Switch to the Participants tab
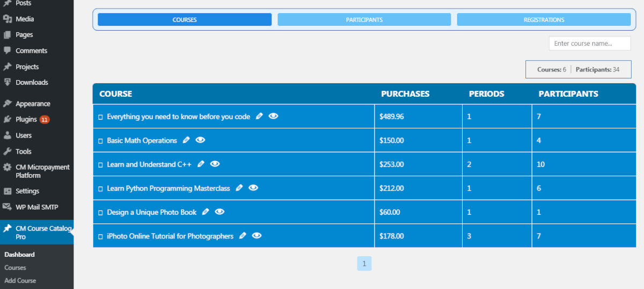644x289 pixels. pos(364,20)
